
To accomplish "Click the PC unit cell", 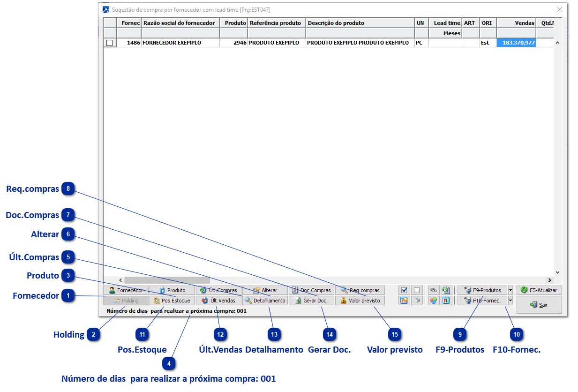I will 421,43.
